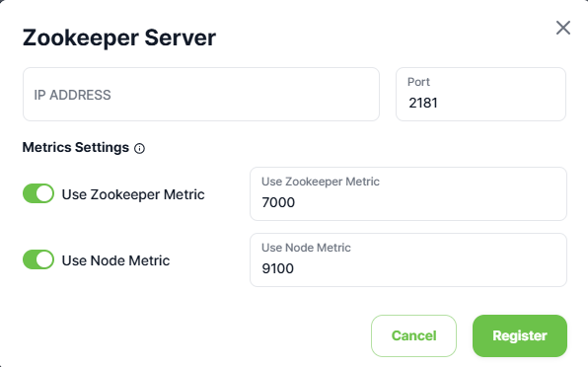
Task: Click the info icon beside Metrics Settings
Action: click(139, 148)
